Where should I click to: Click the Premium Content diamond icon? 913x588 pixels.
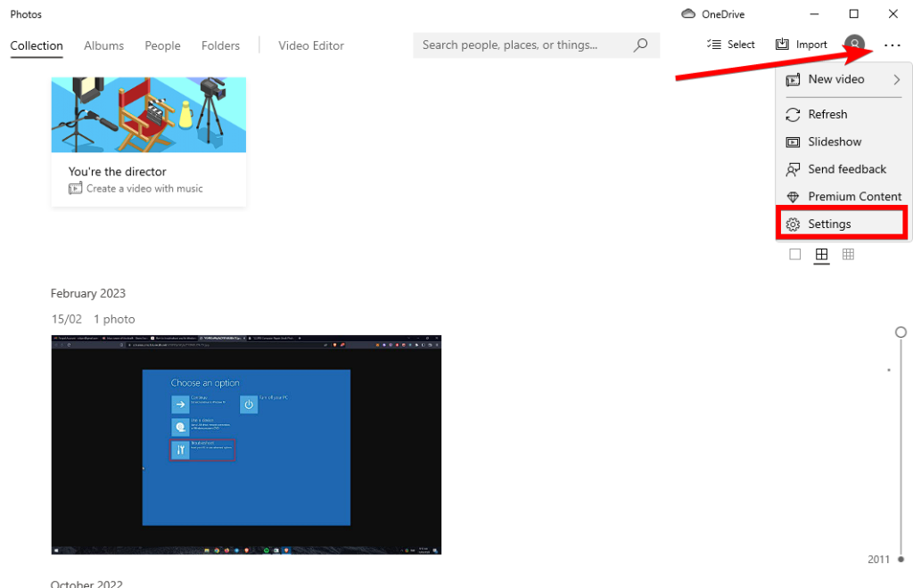point(794,196)
